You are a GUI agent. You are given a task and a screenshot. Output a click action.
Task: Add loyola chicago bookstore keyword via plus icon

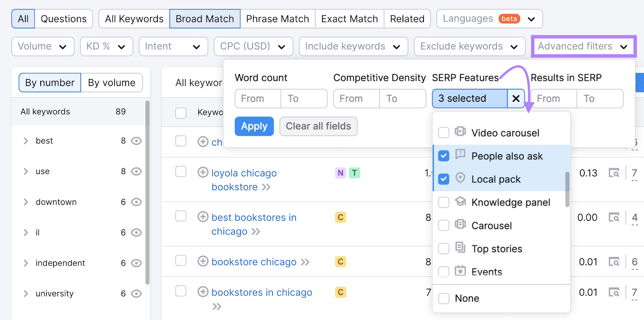(x=203, y=173)
